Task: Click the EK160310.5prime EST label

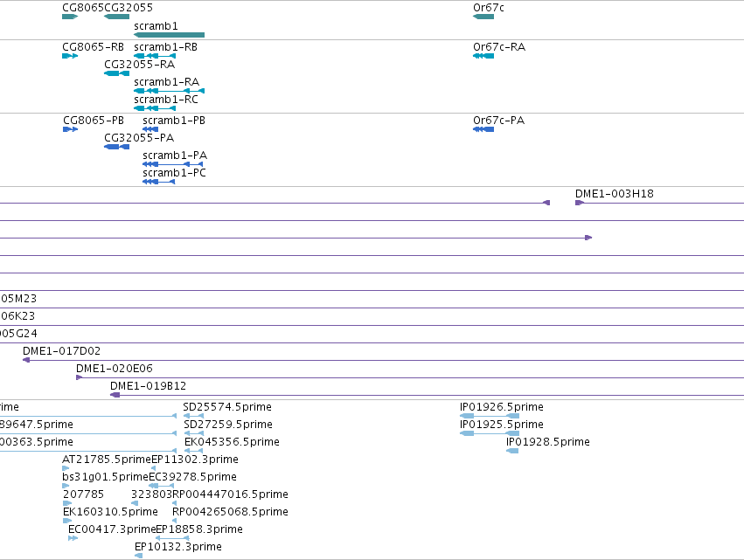Action: 110,512
